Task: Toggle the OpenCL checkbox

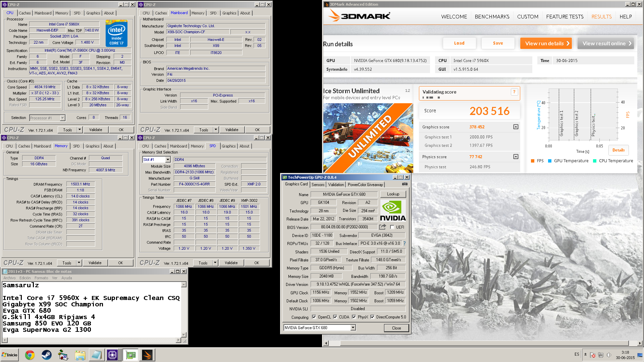Action: (314, 317)
